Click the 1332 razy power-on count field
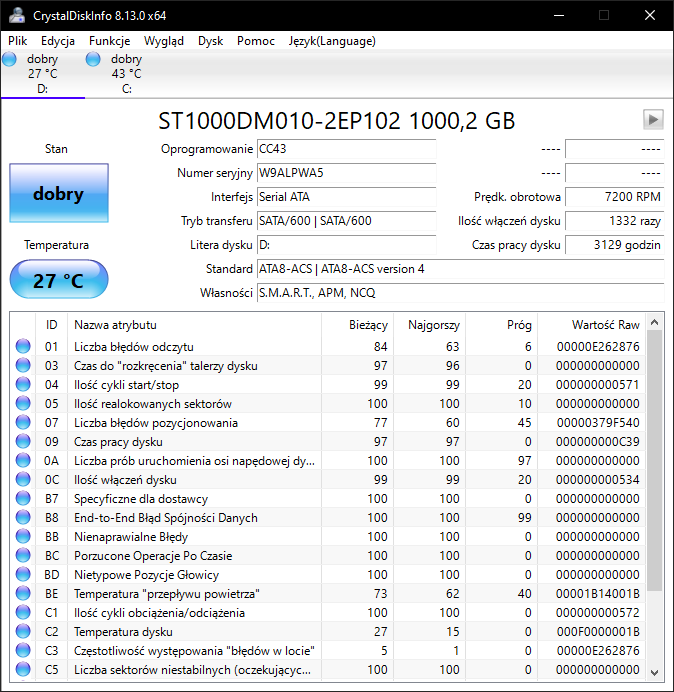674x692 pixels. (614, 221)
